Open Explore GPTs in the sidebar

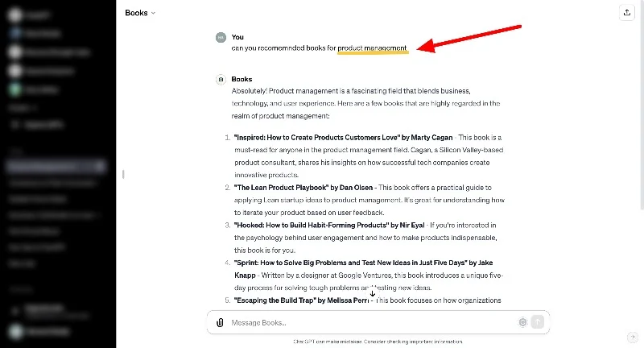pyautogui.click(x=36, y=125)
